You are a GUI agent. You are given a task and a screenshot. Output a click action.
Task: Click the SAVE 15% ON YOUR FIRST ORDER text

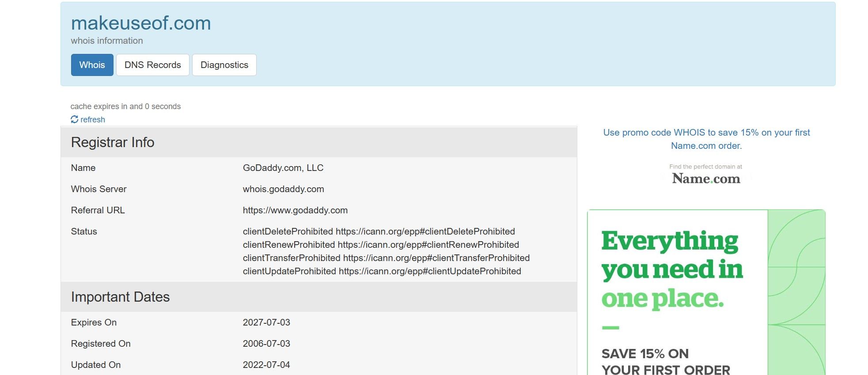(666, 361)
